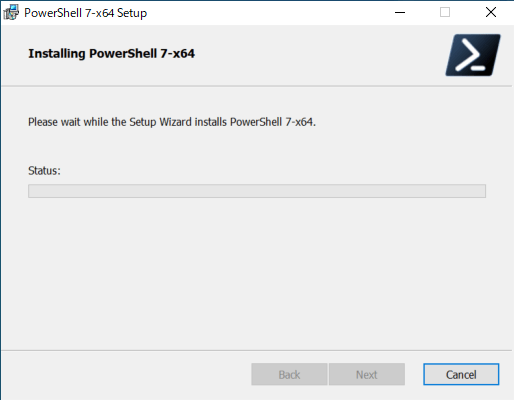Click the 'PowerShell 7-x64 Setup' window title text
This screenshot has height=400, width=514.
pyautogui.click(x=85, y=13)
